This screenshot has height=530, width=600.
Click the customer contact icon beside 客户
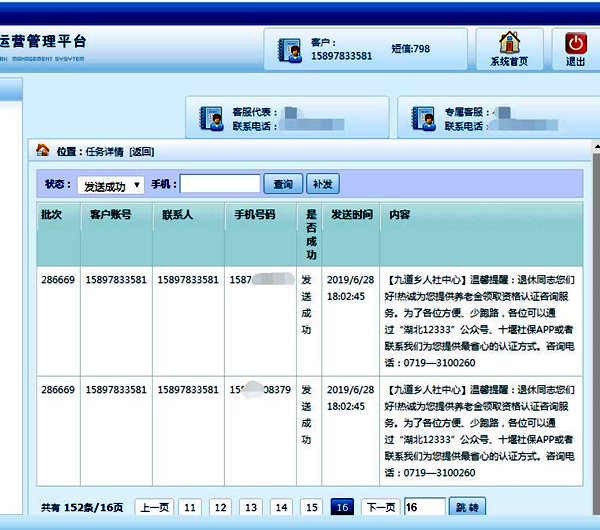click(x=290, y=50)
